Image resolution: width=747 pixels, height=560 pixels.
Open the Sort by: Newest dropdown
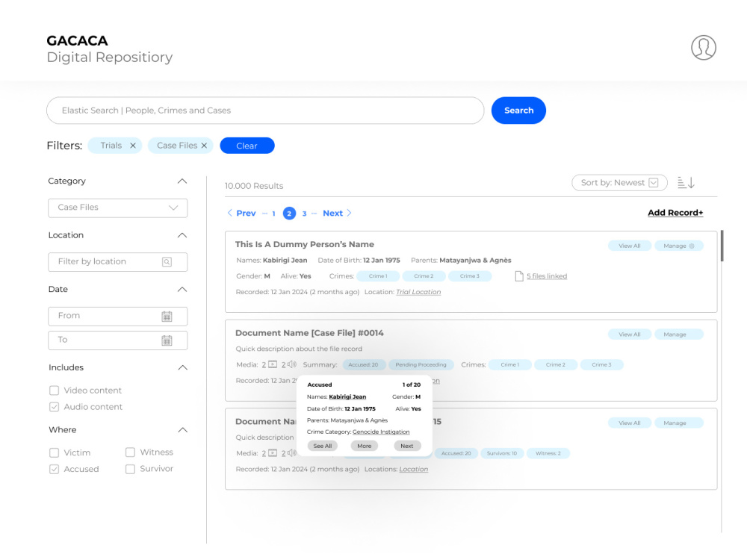point(619,183)
